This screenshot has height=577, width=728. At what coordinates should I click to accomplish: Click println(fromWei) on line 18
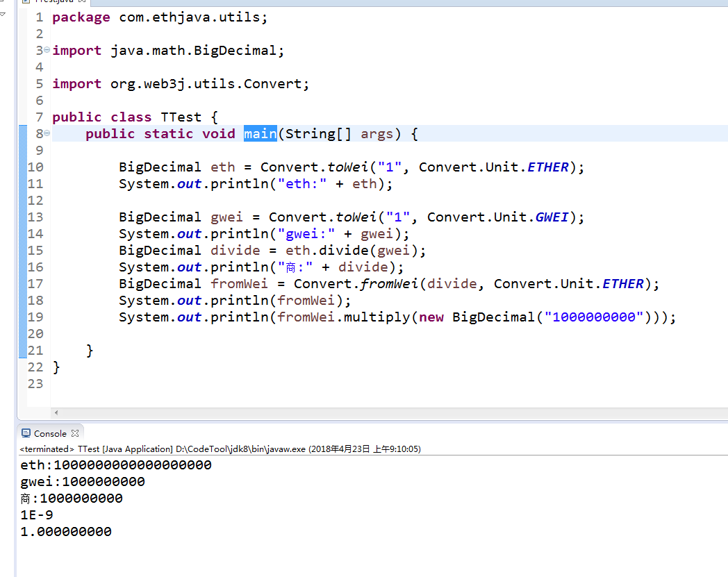(276, 301)
